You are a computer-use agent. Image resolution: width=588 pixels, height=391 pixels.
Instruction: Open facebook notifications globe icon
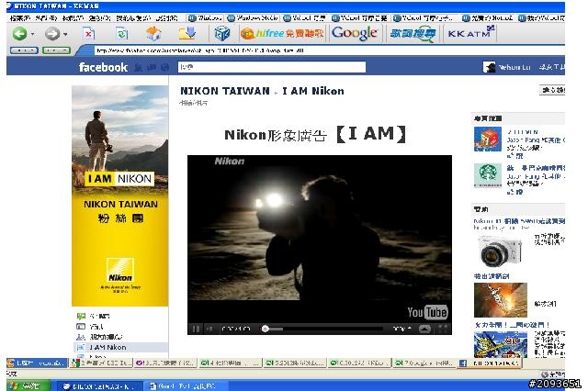[165, 67]
